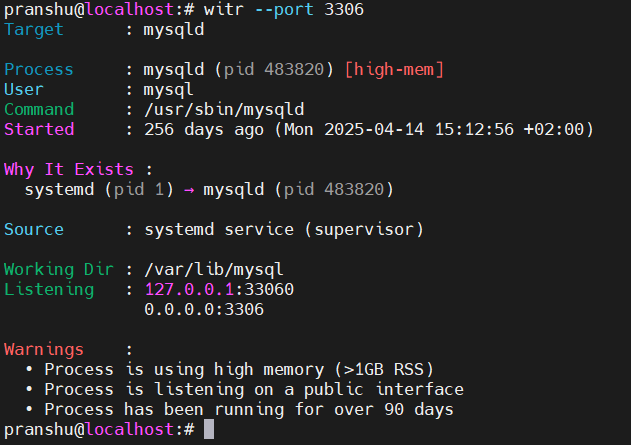
Task: Click the "Why It Exists" heading
Action: (x=68, y=169)
